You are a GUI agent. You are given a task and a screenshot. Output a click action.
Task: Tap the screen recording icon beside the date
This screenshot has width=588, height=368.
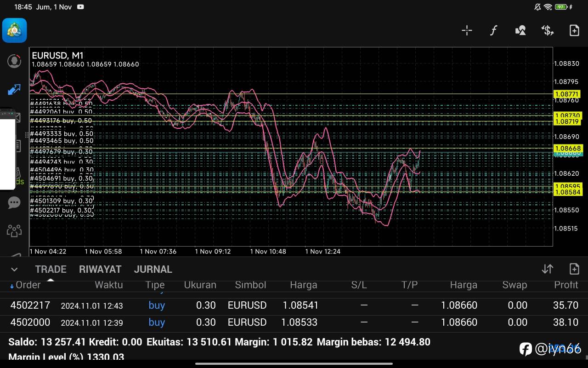click(x=81, y=7)
